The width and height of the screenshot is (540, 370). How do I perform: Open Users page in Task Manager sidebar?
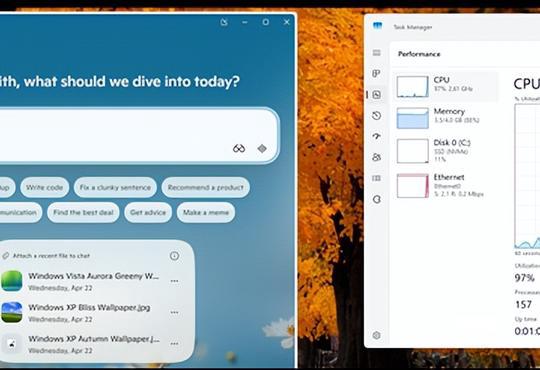click(x=376, y=157)
